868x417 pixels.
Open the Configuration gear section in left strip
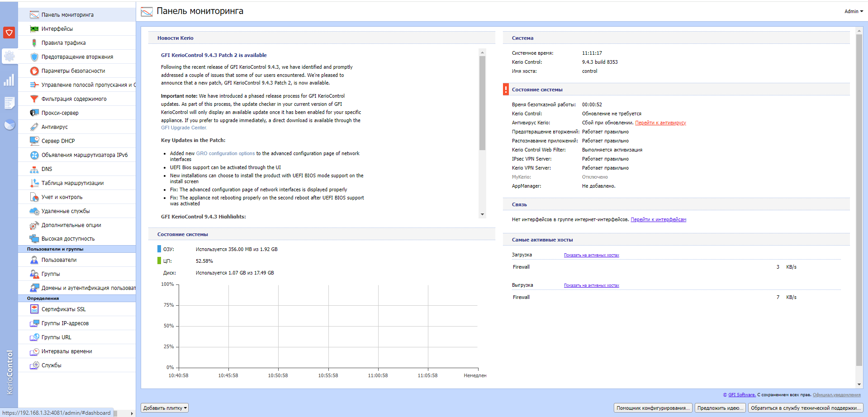[x=9, y=56]
